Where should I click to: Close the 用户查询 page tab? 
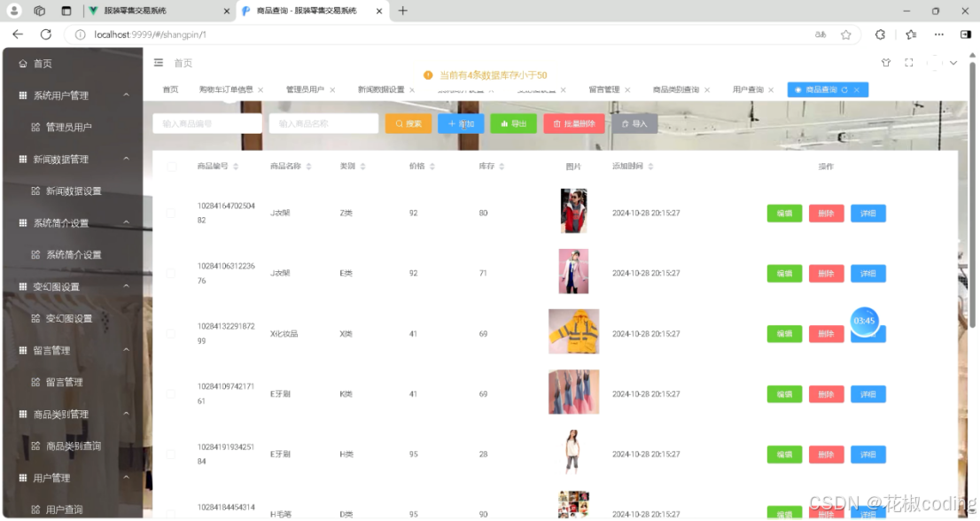tap(771, 90)
